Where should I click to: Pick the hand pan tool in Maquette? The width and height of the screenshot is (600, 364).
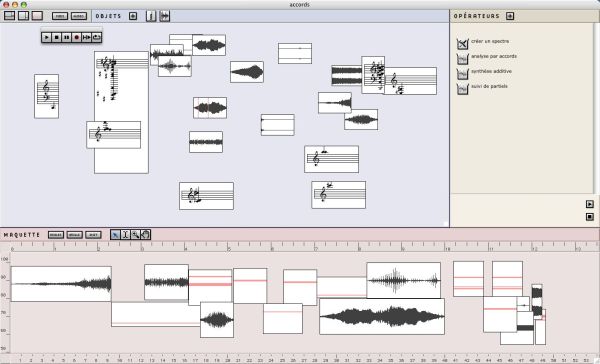145,235
